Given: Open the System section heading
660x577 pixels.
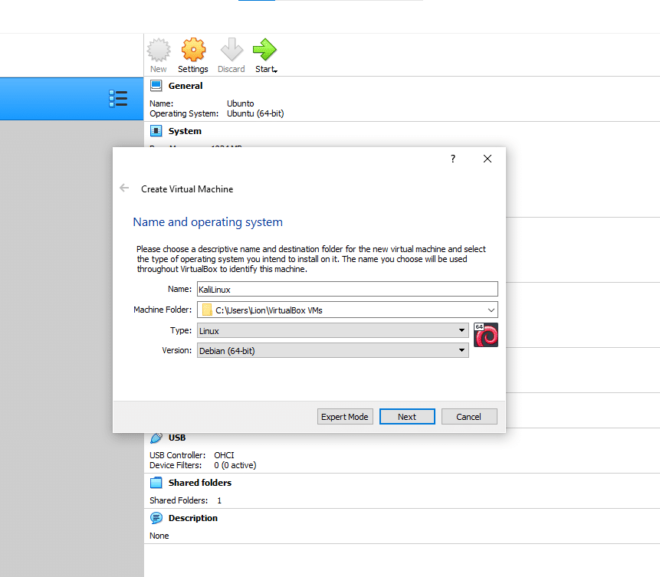Looking at the screenshot, I should pos(185,131).
